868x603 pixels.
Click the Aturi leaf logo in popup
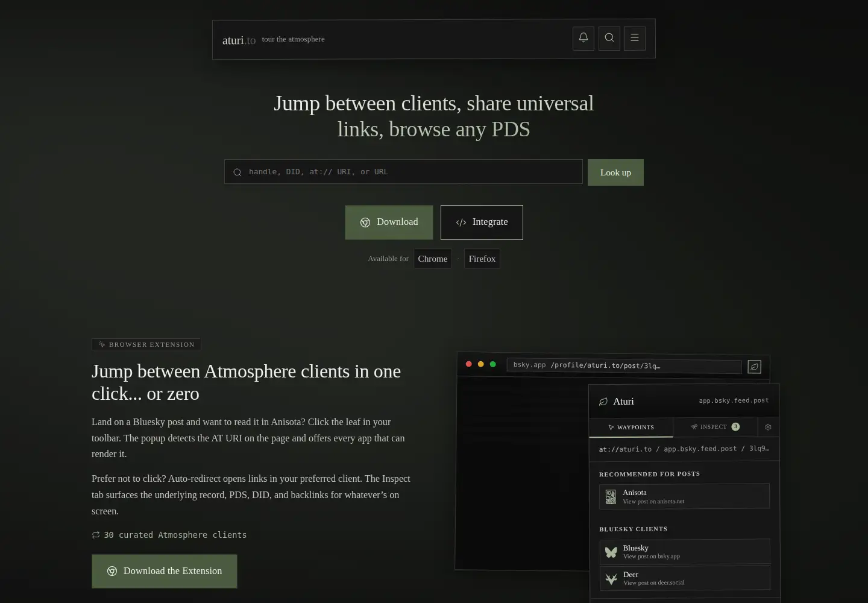point(603,402)
